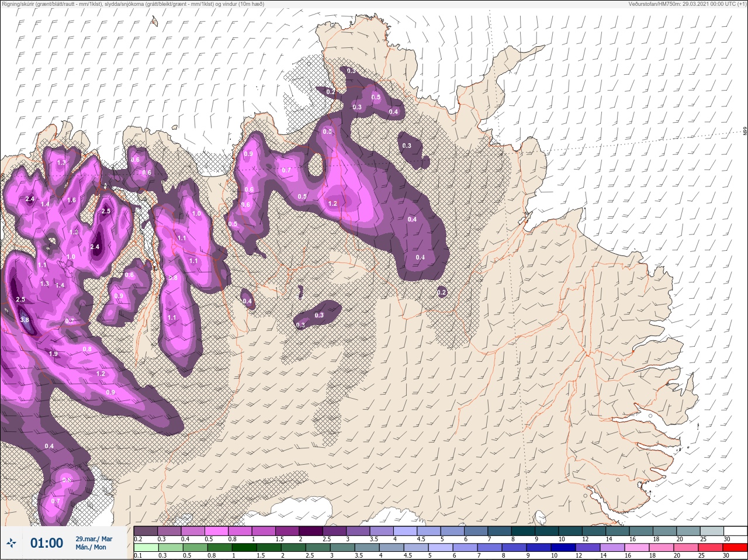748x560 pixels.
Task: Click the '0.1' label under rain legend
Action: pos(138,555)
